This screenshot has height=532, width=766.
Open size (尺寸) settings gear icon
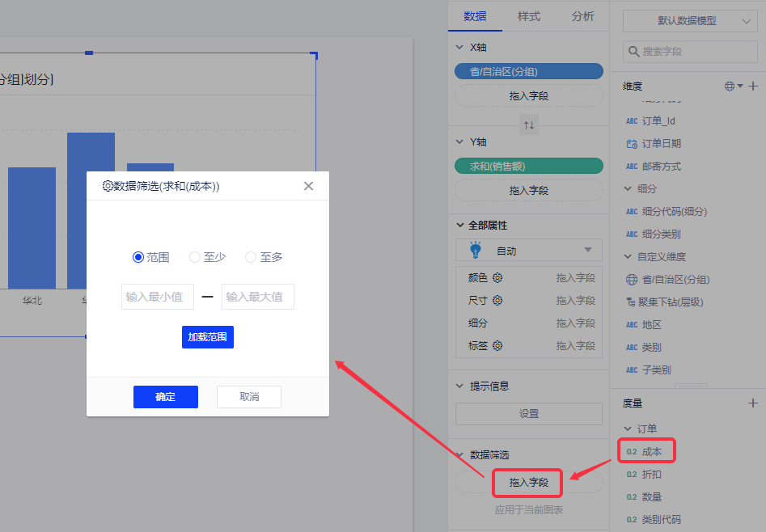(x=498, y=301)
